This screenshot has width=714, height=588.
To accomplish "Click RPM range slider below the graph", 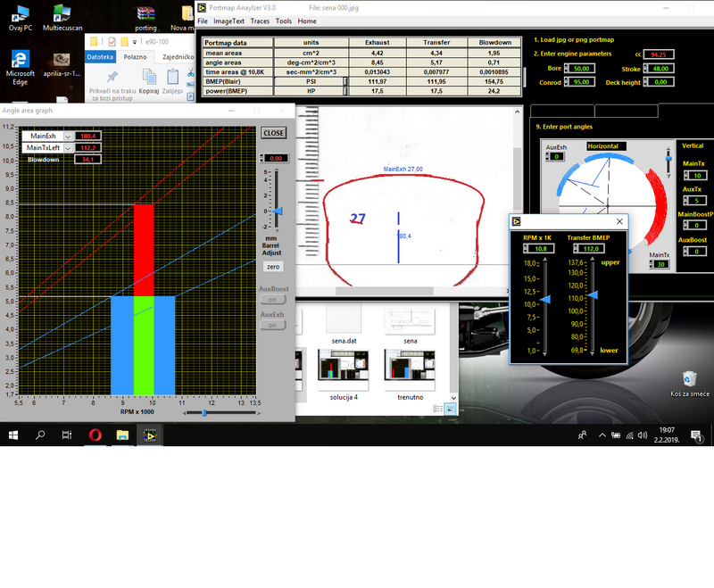I will click(204, 413).
